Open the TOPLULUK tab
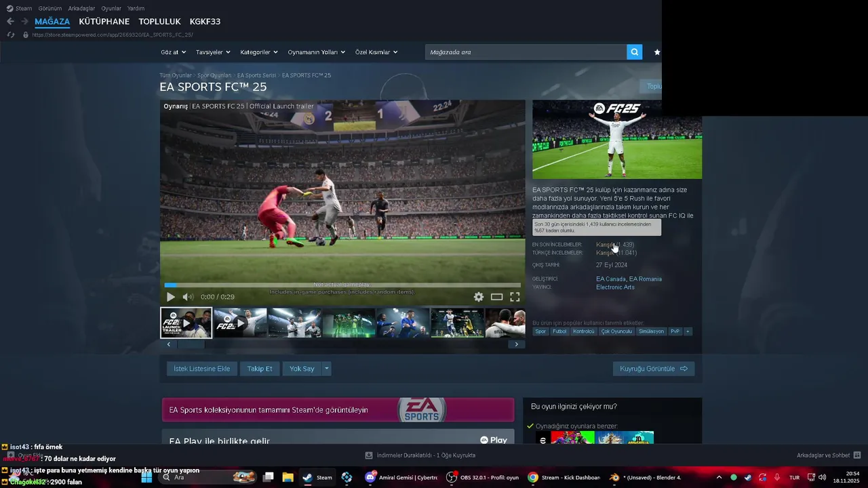The width and height of the screenshot is (868, 488). [160, 22]
